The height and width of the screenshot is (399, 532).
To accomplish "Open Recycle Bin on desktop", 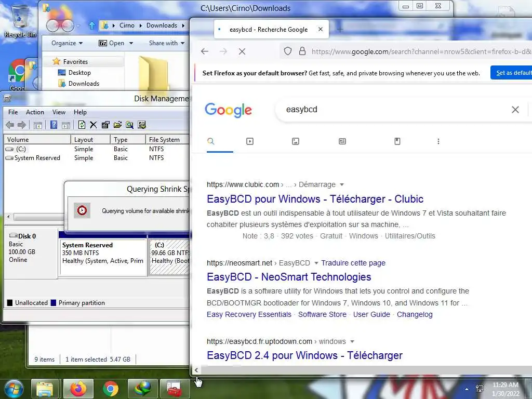I will 20,20.
